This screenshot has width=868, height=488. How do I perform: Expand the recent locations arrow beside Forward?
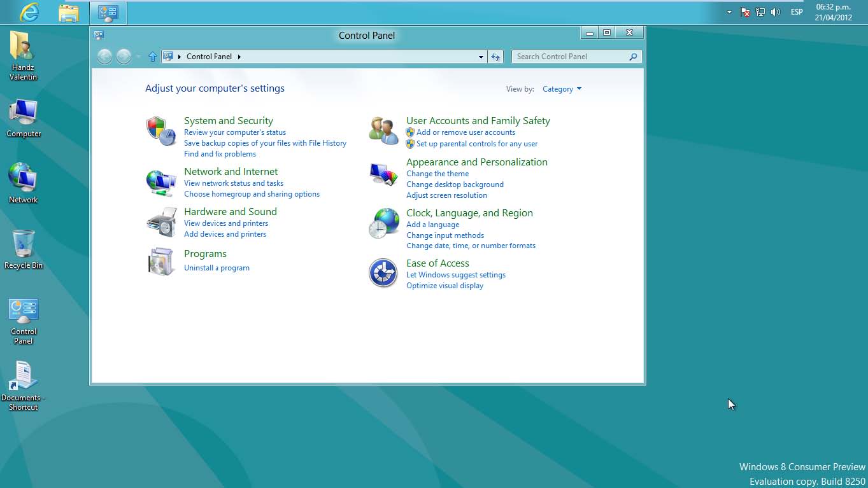(138, 57)
